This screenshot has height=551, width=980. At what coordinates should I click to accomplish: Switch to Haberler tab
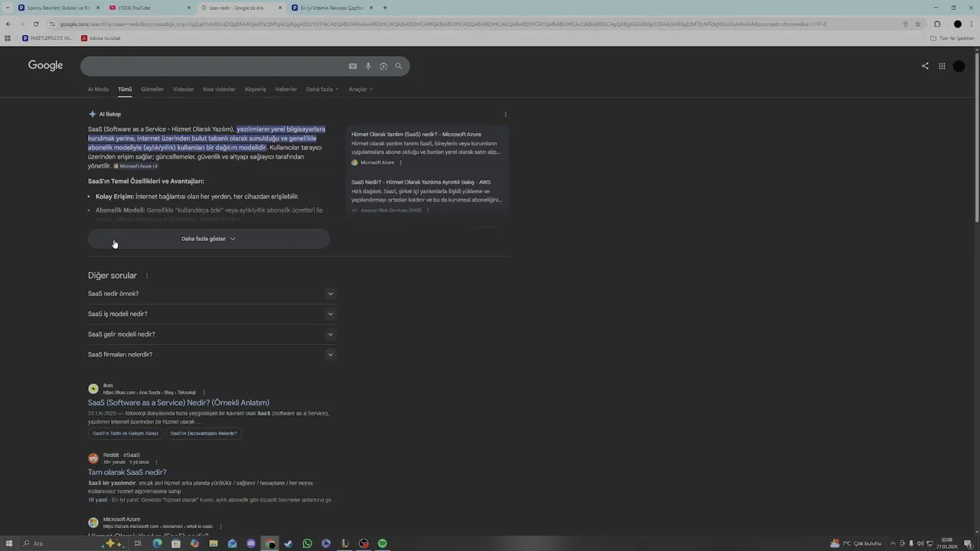point(286,90)
